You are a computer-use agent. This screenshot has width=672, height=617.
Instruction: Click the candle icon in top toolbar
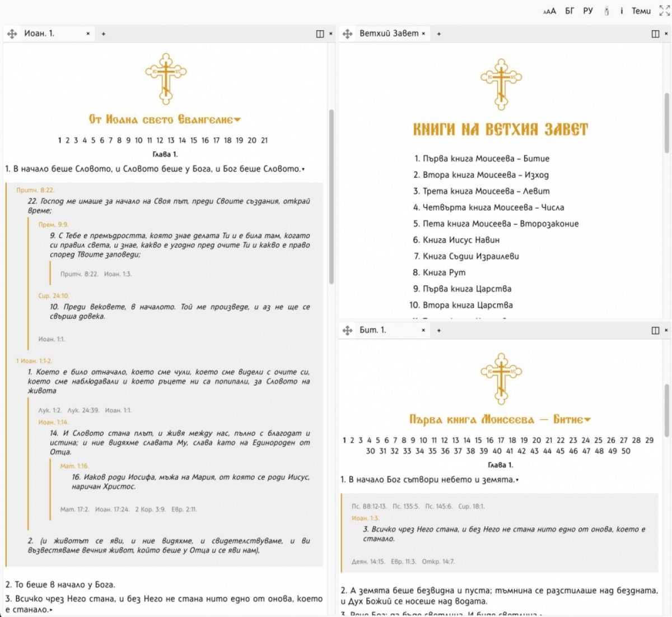pyautogui.click(x=606, y=11)
